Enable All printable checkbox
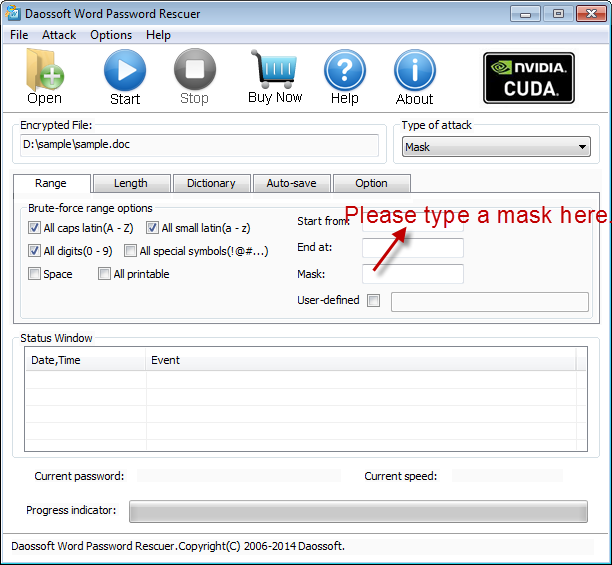The width and height of the screenshot is (612, 565). click(104, 274)
